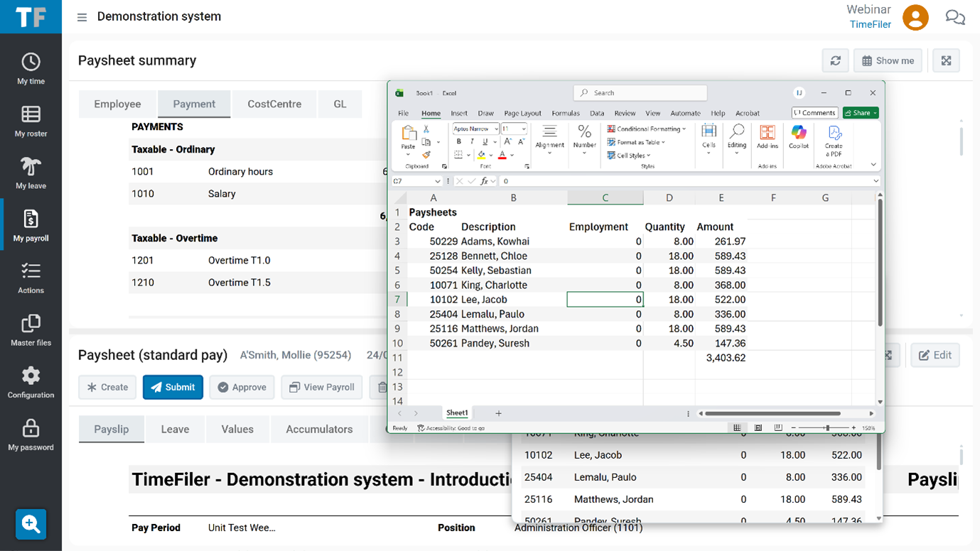Toggle bold formatting in Excel
The width and height of the screenshot is (980, 551).
pos(458,142)
